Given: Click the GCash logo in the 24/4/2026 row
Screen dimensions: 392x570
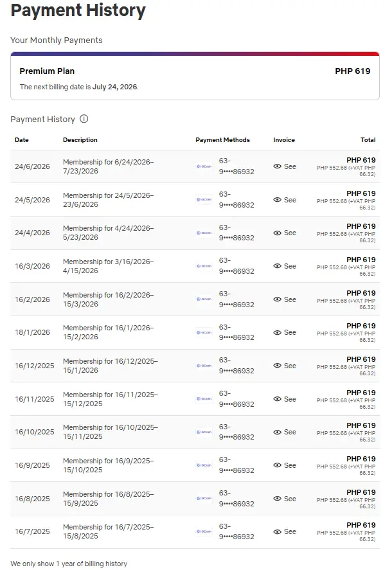Looking at the screenshot, I should tap(204, 233).
